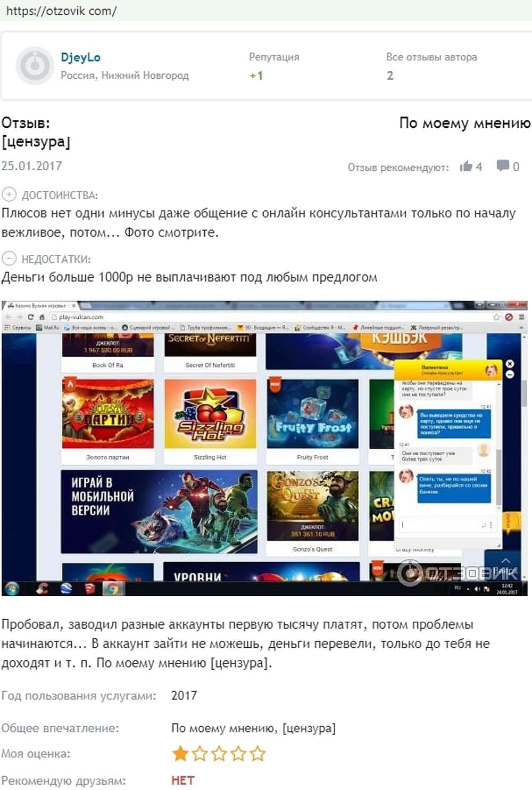
Task: Click the DjeyLo user avatar
Action: coord(35,66)
